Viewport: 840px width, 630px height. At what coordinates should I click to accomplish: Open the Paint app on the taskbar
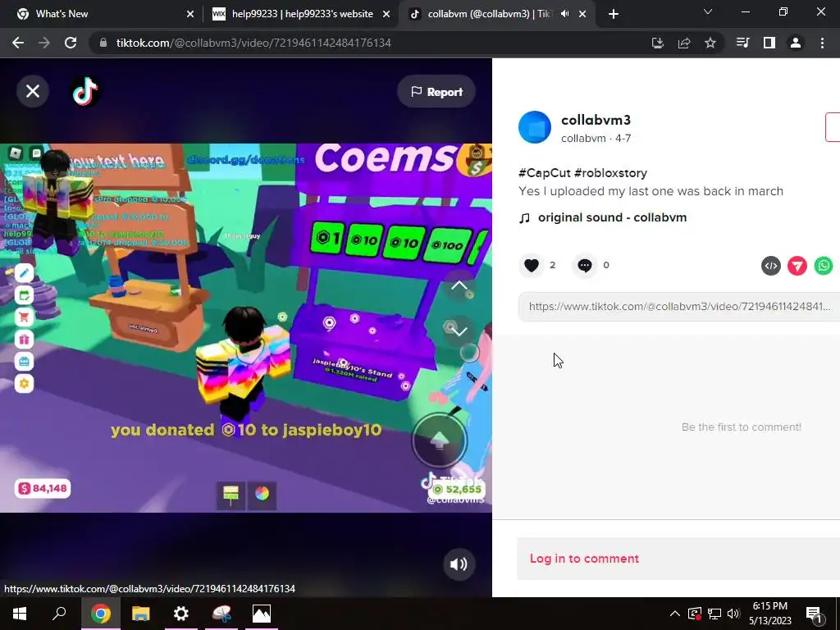pyautogui.click(x=221, y=614)
